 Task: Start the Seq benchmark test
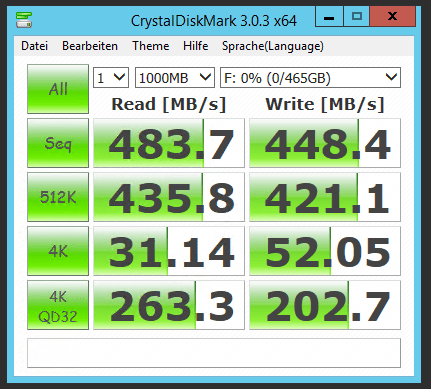tap(58, 143)
